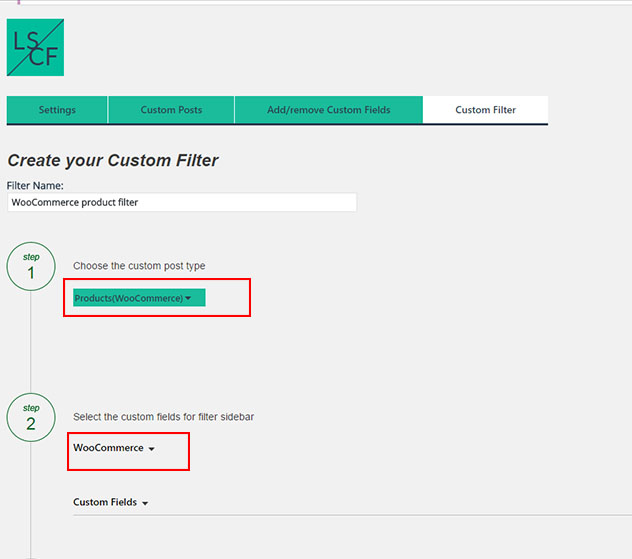Image resolution: width=632 pixels, height=559 pixels.
Task: Switch to the Custom Posts tab
Action: click(171, 110)
